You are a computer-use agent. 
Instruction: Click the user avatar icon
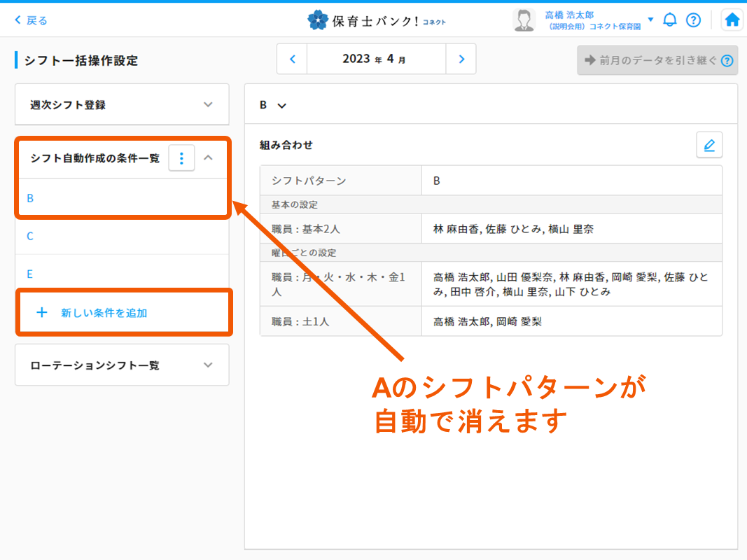click(524, 20)
